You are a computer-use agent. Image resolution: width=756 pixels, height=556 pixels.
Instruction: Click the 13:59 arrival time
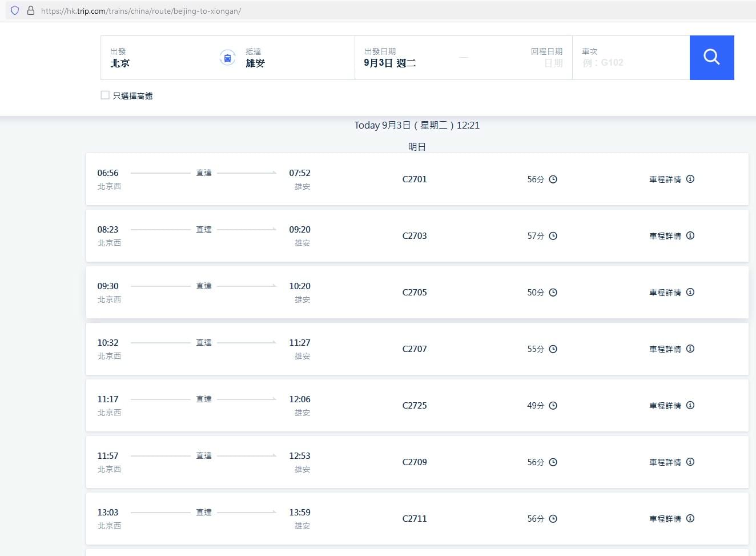tap(300, 513)
